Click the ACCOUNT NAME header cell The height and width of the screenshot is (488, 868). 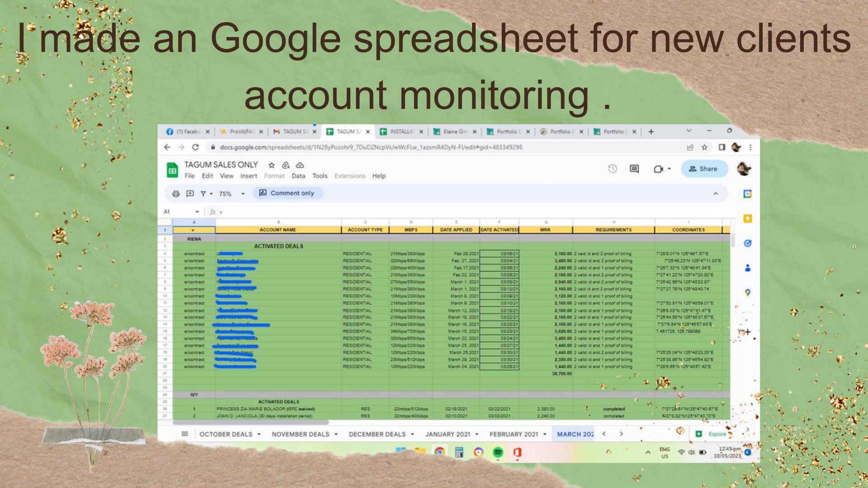[x=278, y=230]
